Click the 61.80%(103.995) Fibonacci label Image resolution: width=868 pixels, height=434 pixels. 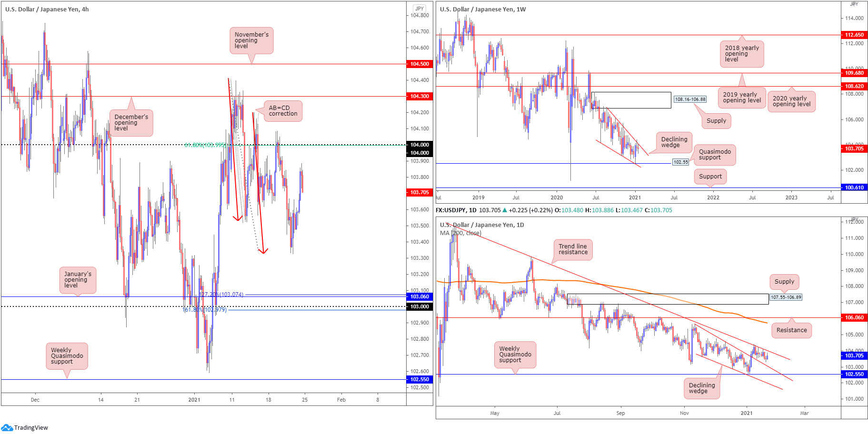click(205, 145)
